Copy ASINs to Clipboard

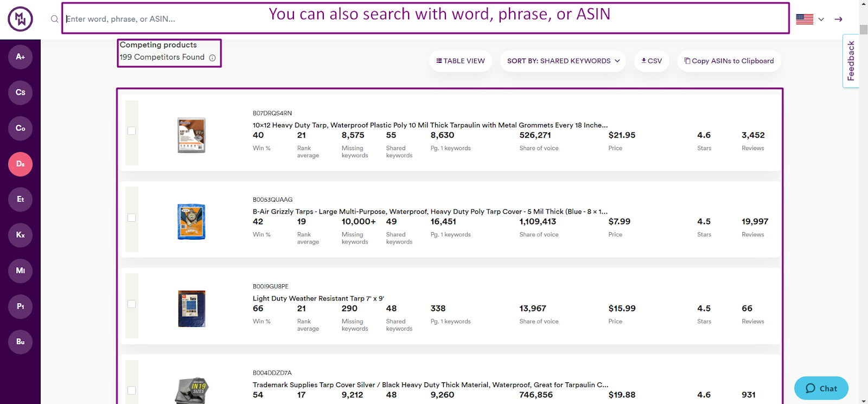[x=729, y=61]
